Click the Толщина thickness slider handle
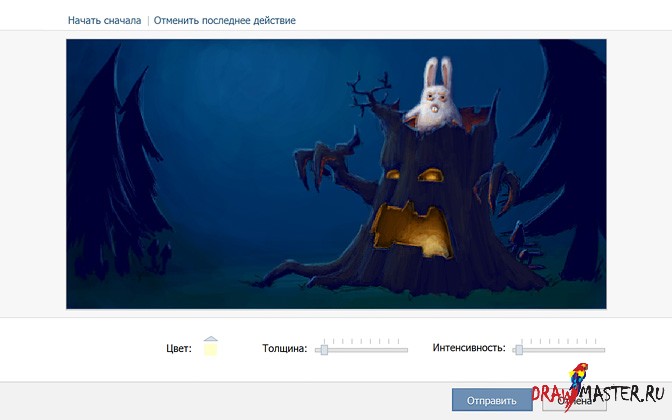Screen dimensions: 672x420 point(324,350)
